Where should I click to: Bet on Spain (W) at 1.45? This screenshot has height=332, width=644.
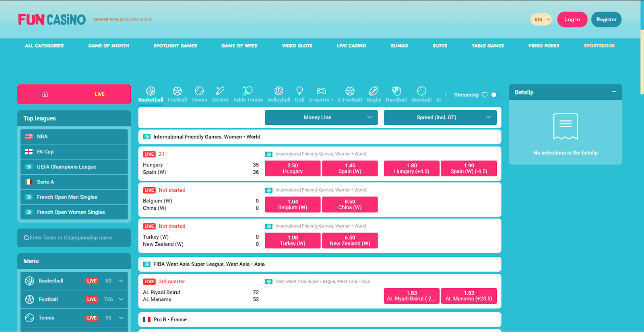(350, 168)
